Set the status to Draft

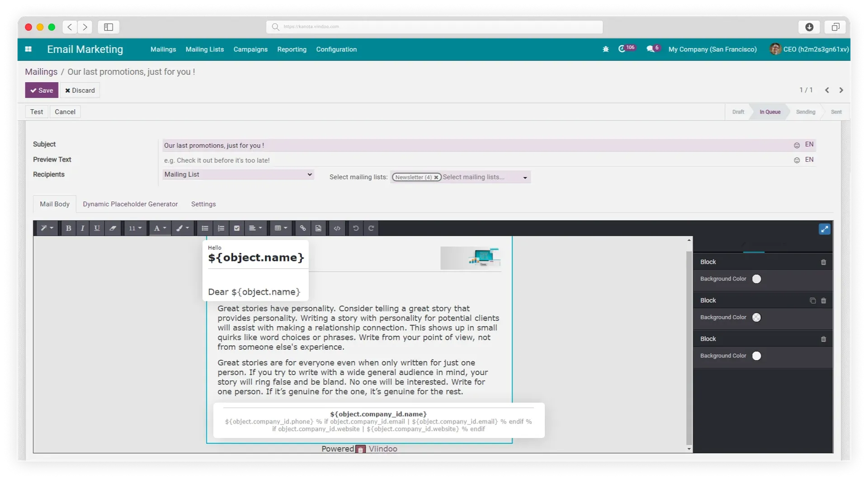point(738,112)
